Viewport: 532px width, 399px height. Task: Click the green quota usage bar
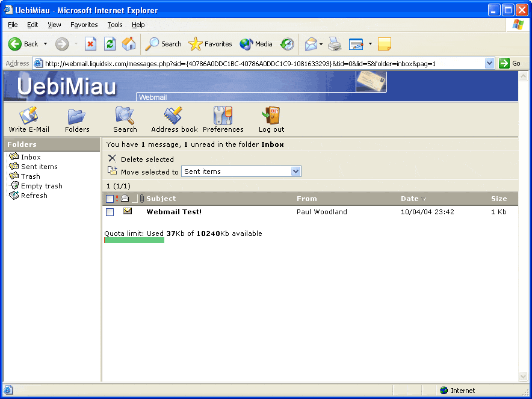tap(134, 240)
